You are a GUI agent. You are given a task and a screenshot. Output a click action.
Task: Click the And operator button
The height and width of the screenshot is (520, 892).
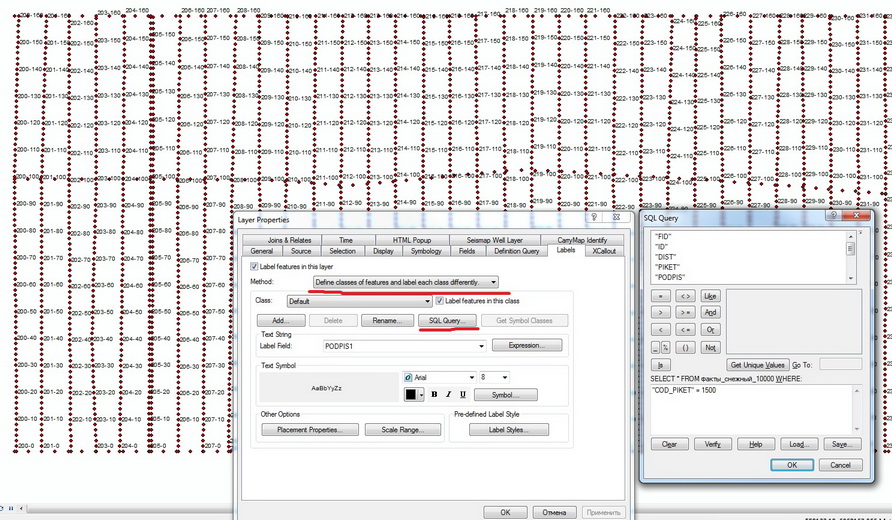711,312
